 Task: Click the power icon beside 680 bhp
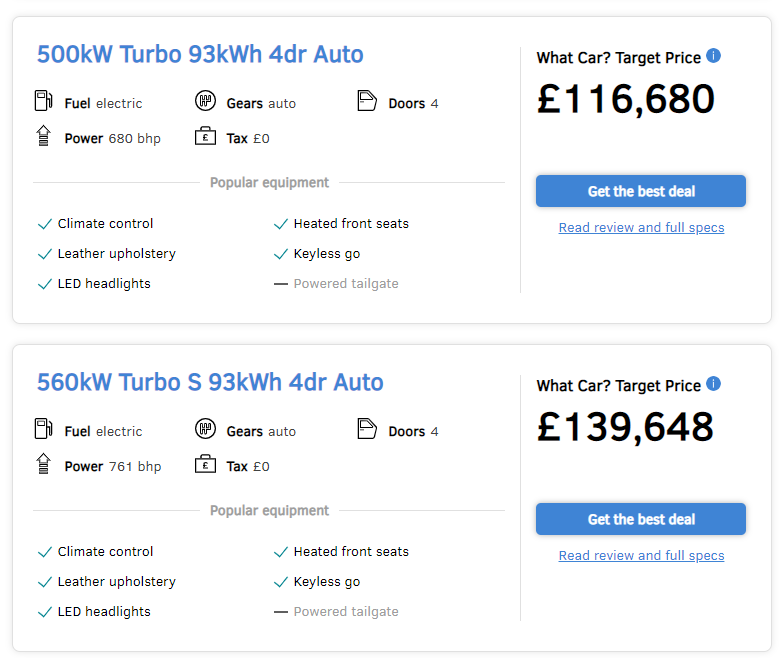(x=44, y=136)
